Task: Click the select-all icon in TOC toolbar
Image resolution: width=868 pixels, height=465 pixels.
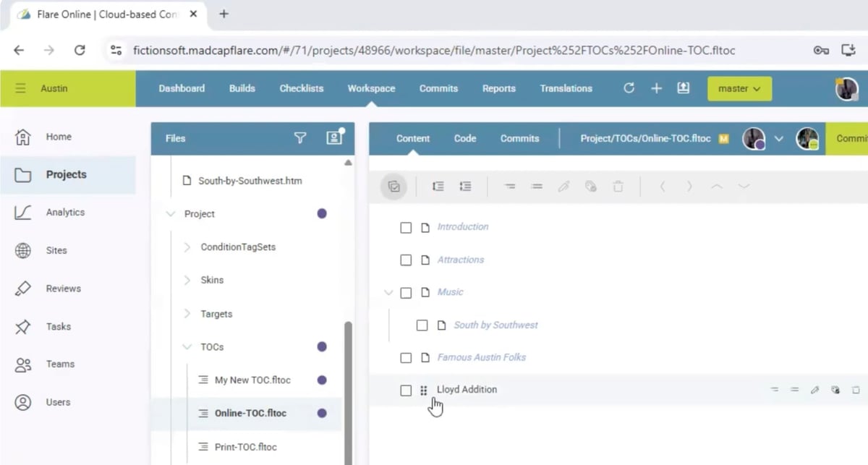Action: (x=394, y=187)
